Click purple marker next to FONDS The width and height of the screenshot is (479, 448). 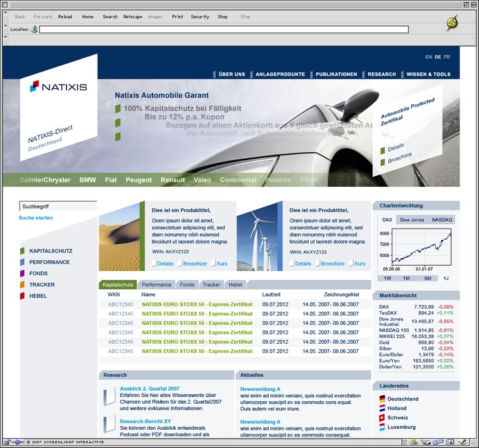click(x=22, y=273)
